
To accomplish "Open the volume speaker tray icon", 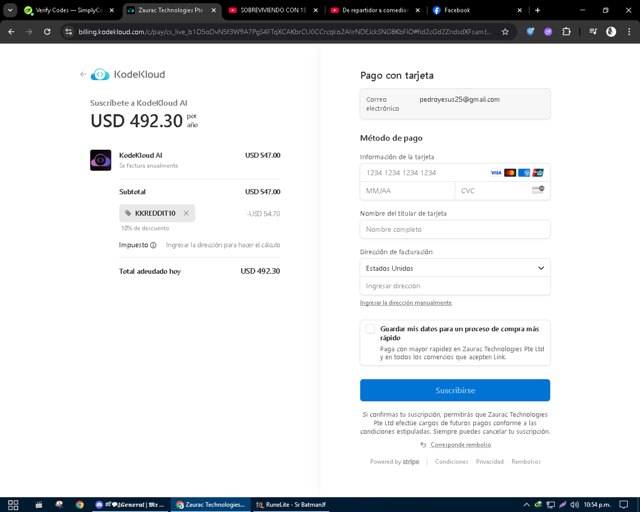I will pyautogui.click(x=574, y=505).
